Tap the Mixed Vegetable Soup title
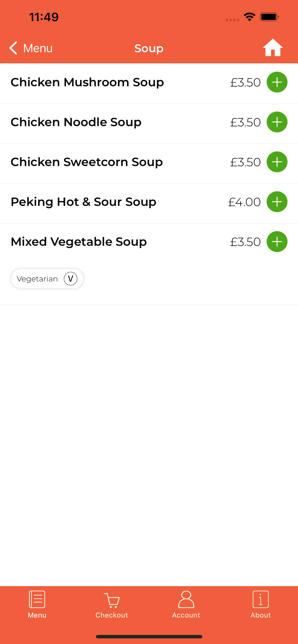Image resolution: width=298 pixels, height=644 pixels. [x=79, y=242]
